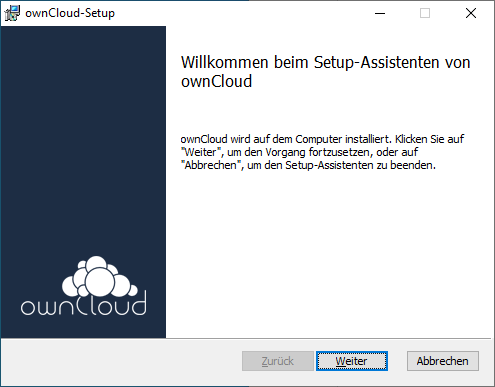Click the word "ownCloud" in the heading
The height and width of the screenshot is (387, 495).
[x=216, y=81]
